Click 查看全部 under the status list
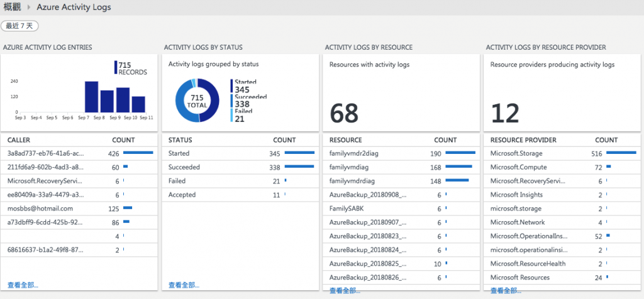This screenshot has height=299, width=644. pos(184,285)
